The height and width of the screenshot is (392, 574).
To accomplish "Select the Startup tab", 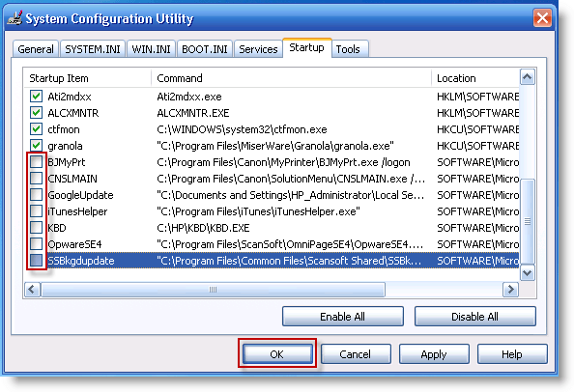I will [306, 48].
